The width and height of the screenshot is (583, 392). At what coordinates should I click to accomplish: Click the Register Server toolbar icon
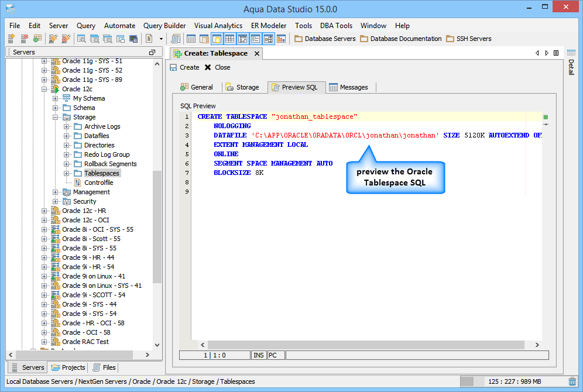pos(11,39)
